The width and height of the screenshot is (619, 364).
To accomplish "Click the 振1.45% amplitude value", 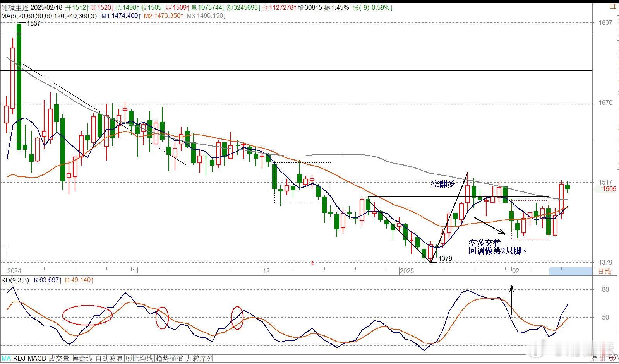I will [x=336, y=7].
